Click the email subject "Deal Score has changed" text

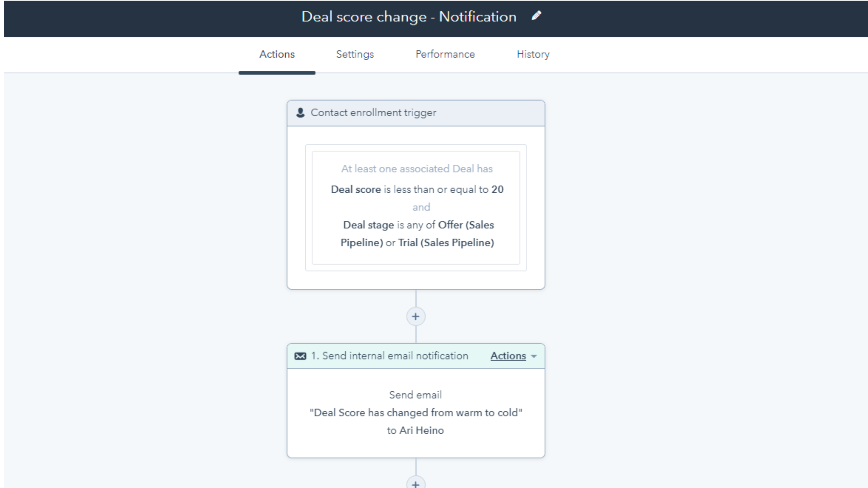pyautogui.click(x=415, y=413)
